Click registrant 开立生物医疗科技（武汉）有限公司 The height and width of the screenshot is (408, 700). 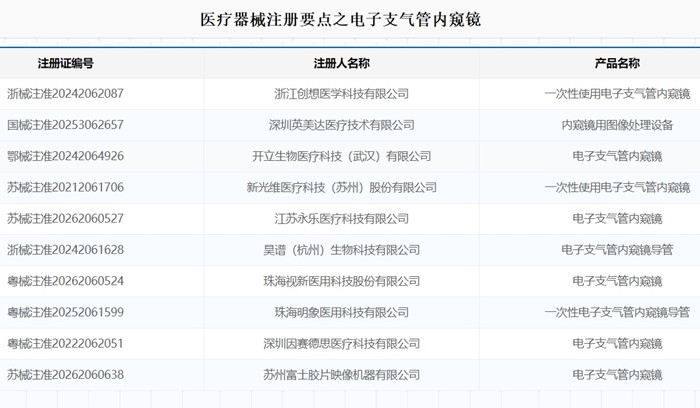point(342,156)
